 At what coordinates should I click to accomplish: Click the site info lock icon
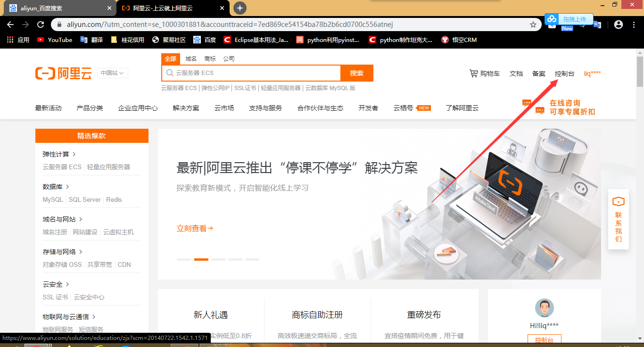pyautogui.click(x=59, y=25)
